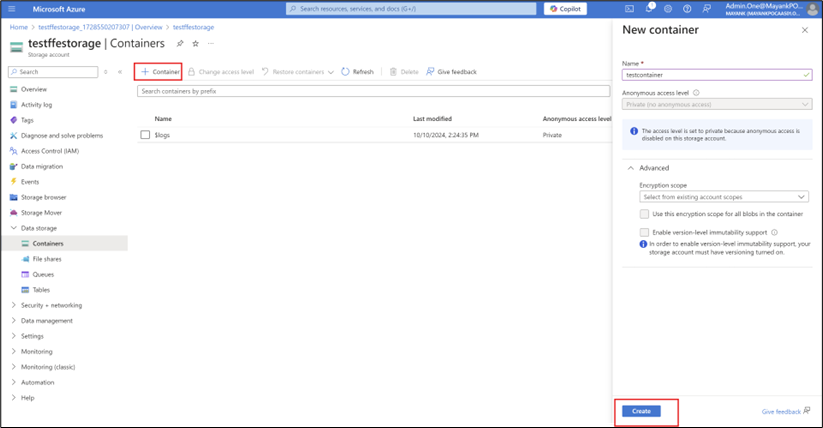Open the testffestorage_1728550207307 Overview breadcrumb

(100, 27)
